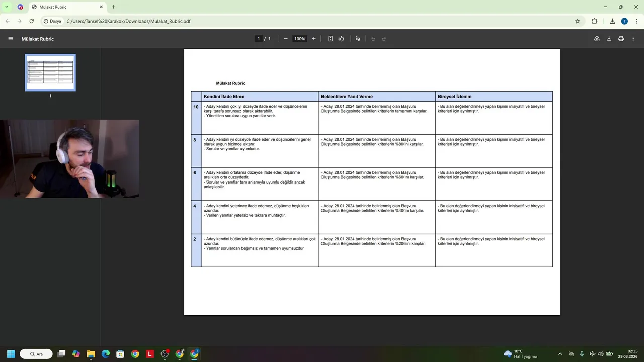Close the Mülakat Rubric tab
Viewport: 644px width, 362px height.
tap(101, 7)
